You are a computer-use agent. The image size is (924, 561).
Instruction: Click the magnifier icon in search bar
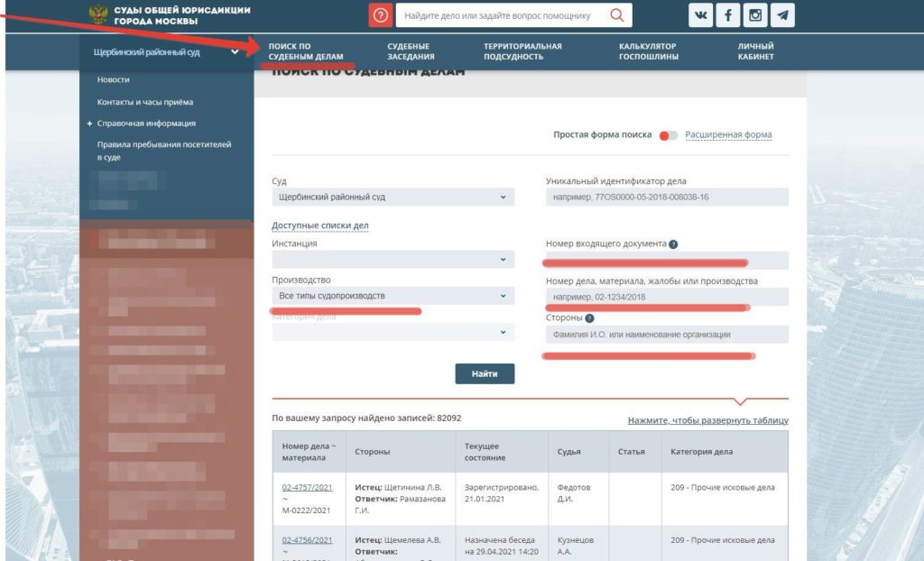coord(616,15)
